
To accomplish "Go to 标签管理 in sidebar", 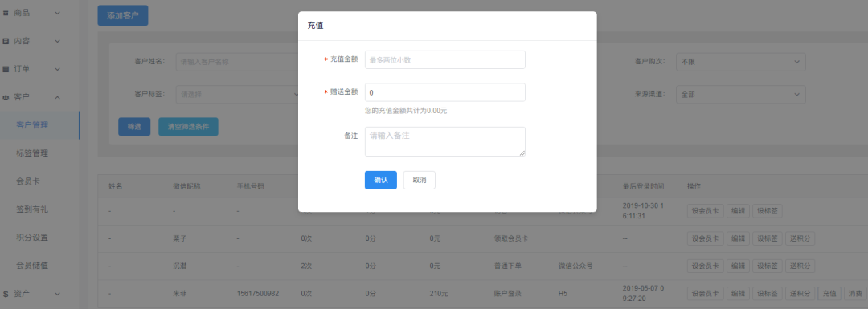I will [x=32, y=153].
